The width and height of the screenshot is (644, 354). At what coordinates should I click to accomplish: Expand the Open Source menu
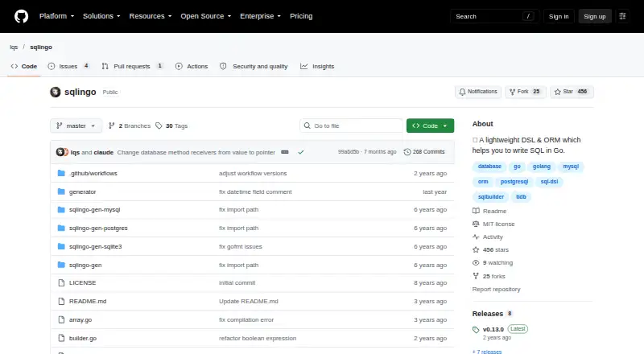[x=206, y=16]
